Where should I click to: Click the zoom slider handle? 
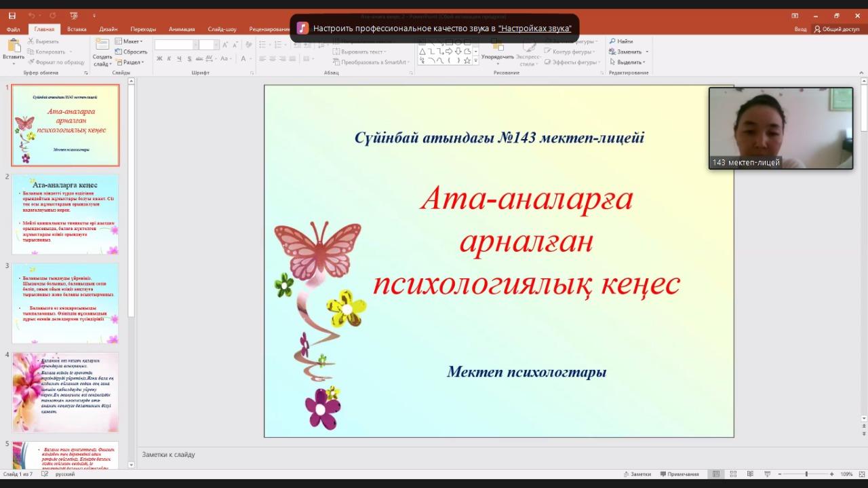tap(806, 474)
